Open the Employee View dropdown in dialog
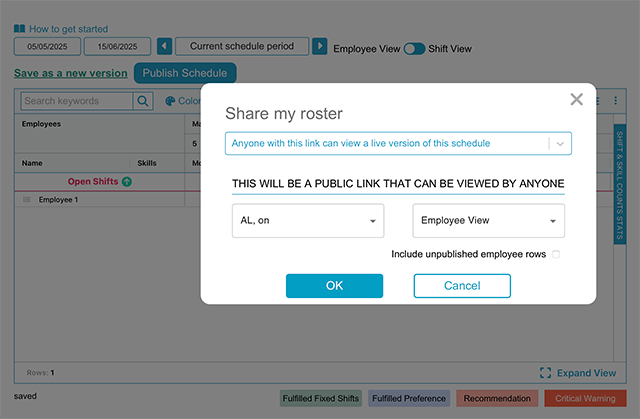 tap(489, 221)
